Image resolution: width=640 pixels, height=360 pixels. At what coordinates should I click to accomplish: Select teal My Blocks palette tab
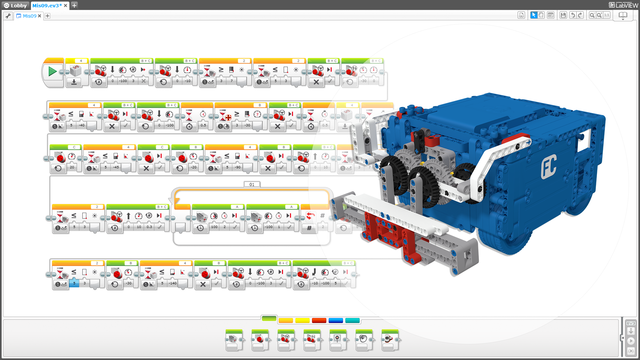(353, 320)
